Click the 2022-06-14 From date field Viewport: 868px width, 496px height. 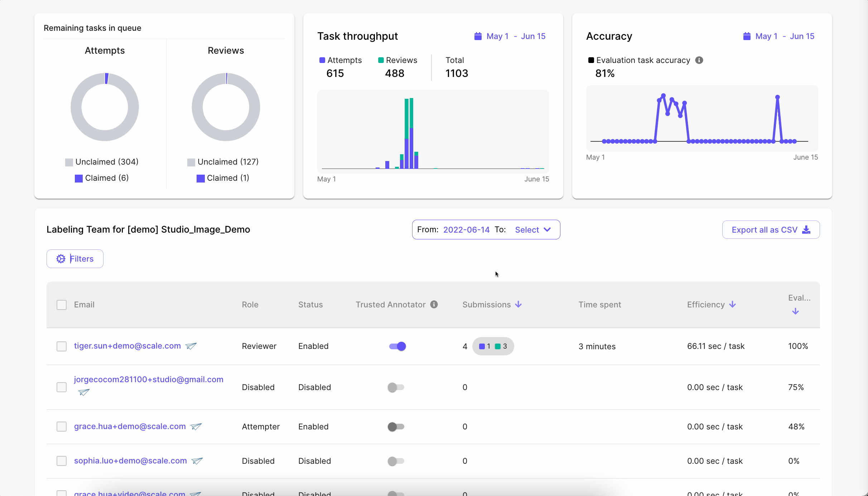click(x=466, y=230)
